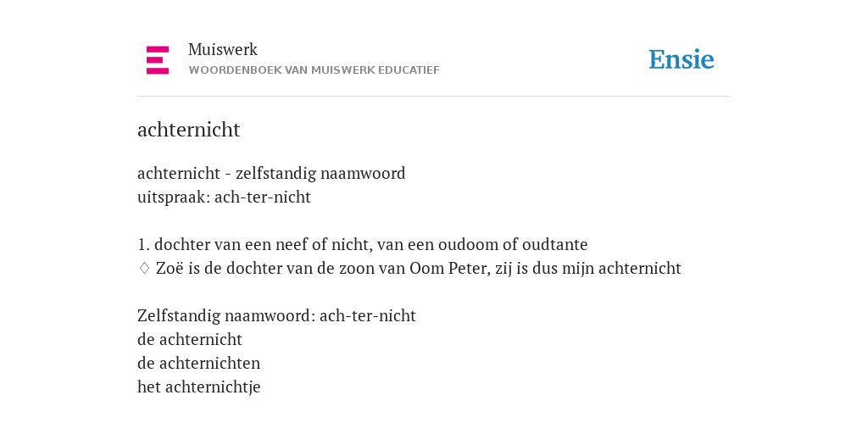The width and height of the screenshot is (868, 434).
Task: Click the line 'achternicht - zelfstandig naamwoord'
Action: point(271,174)
